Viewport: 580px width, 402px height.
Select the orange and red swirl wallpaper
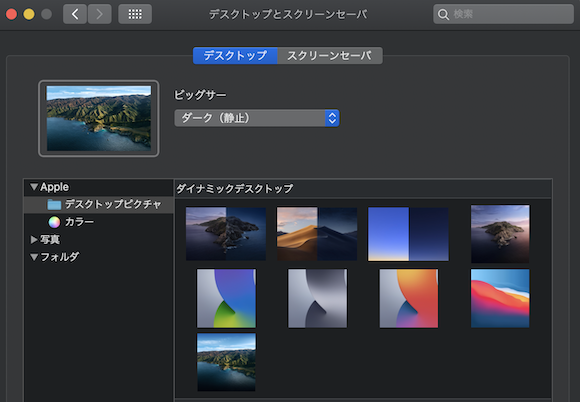[409, 298]
